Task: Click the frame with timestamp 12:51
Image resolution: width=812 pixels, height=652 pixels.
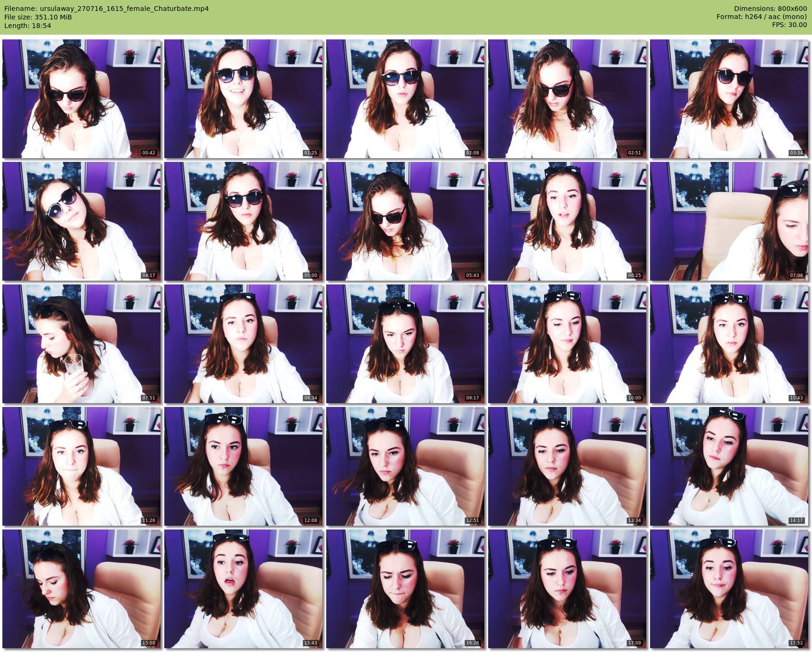Action: 406,466
